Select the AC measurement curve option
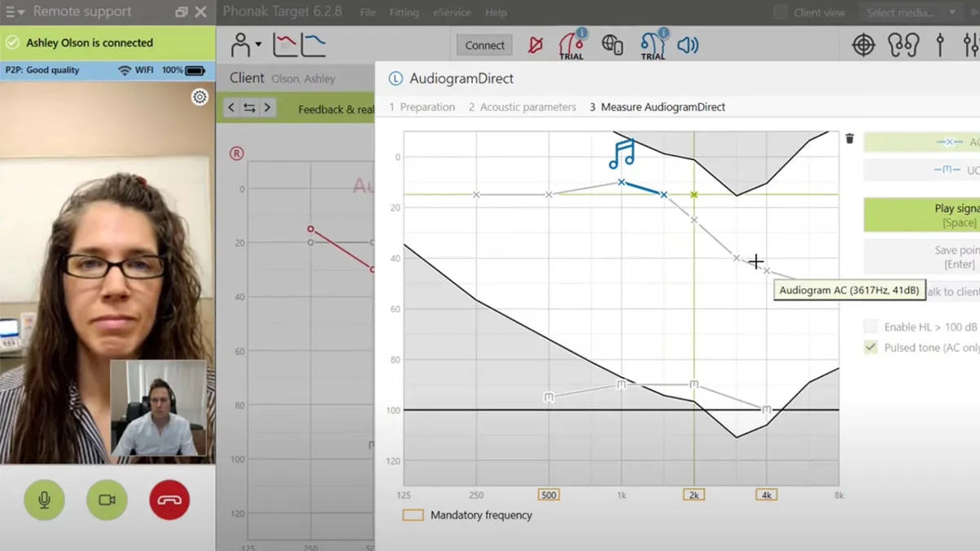 921,142
